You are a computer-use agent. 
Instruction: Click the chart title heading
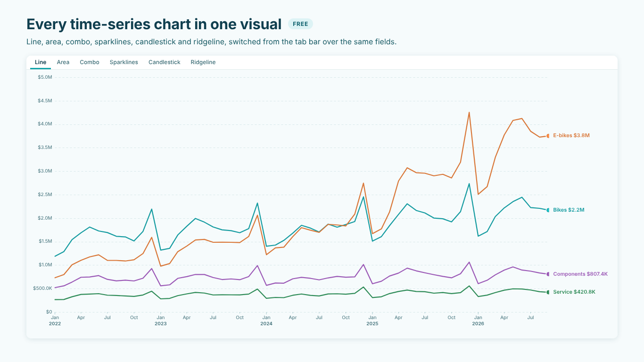point(154,24)
